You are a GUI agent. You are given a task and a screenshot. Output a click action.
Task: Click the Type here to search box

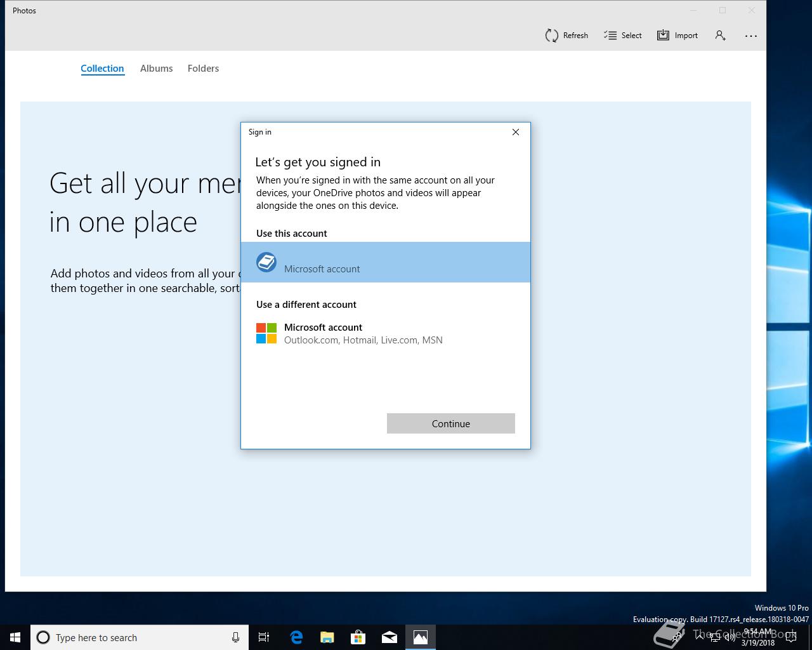[x=140, y=637]
